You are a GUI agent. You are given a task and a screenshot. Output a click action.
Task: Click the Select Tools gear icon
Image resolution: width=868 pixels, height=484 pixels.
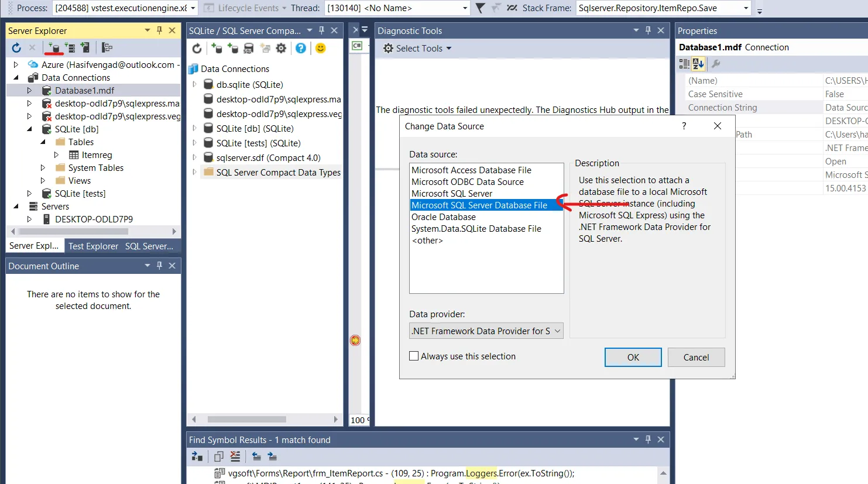tap(388, 49)
